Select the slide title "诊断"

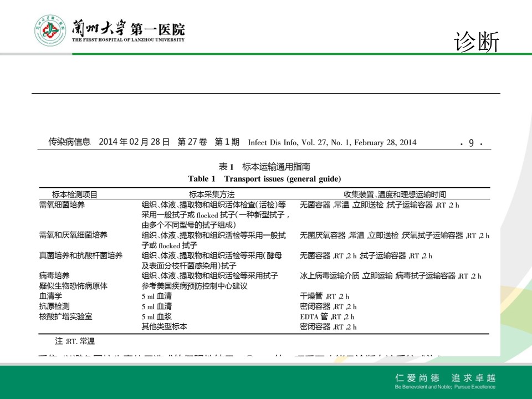click(x=477, y=42)
